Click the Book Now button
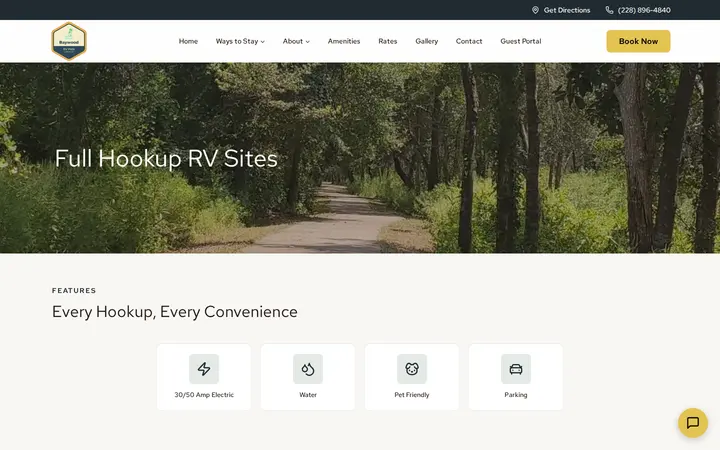Viewport: 720px width, 450px height. click(638, 41)
